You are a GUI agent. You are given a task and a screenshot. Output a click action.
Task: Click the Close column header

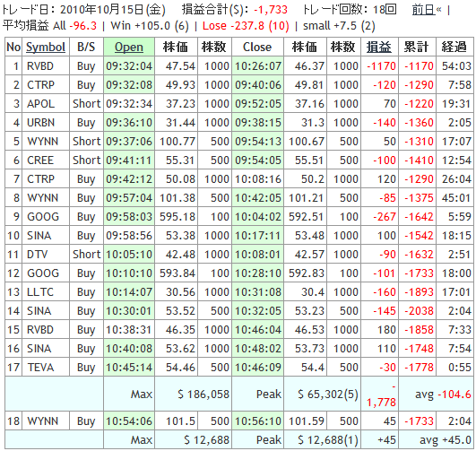[257, 48]
